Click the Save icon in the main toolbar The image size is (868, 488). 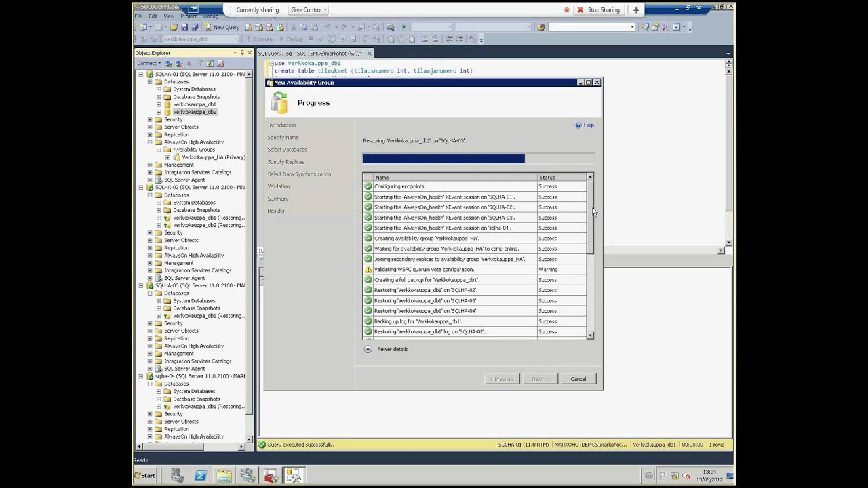[184, 27]
